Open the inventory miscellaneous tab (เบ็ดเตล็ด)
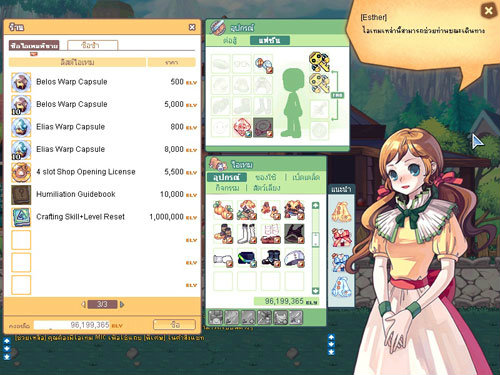This screenshot has height=375, width=500. point(306,177)
